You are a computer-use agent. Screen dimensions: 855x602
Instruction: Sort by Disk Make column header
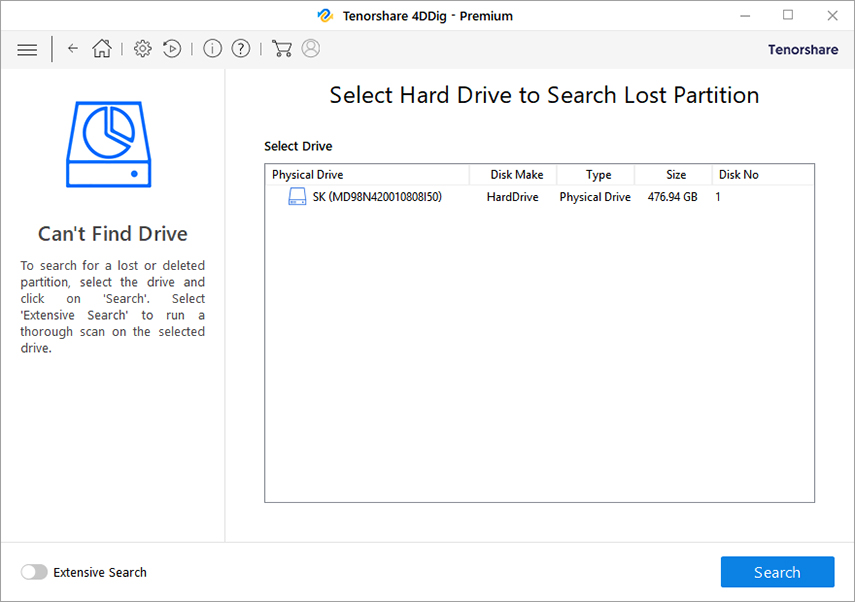[513, 174]
